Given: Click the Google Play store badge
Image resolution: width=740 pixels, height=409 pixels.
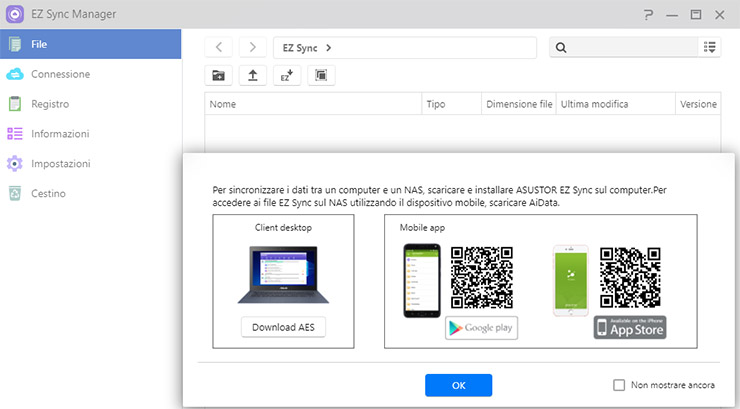Looking at the screenshot, I should pos(481,328).
